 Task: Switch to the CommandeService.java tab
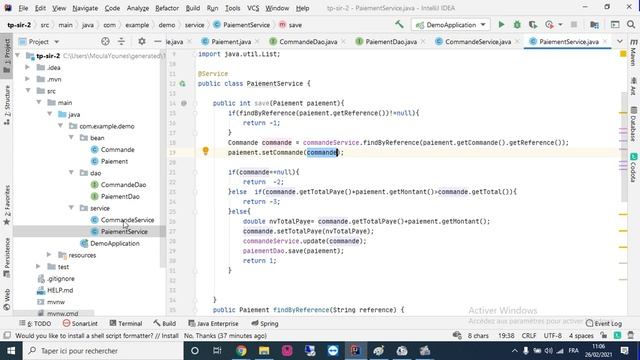click(478, 41)
